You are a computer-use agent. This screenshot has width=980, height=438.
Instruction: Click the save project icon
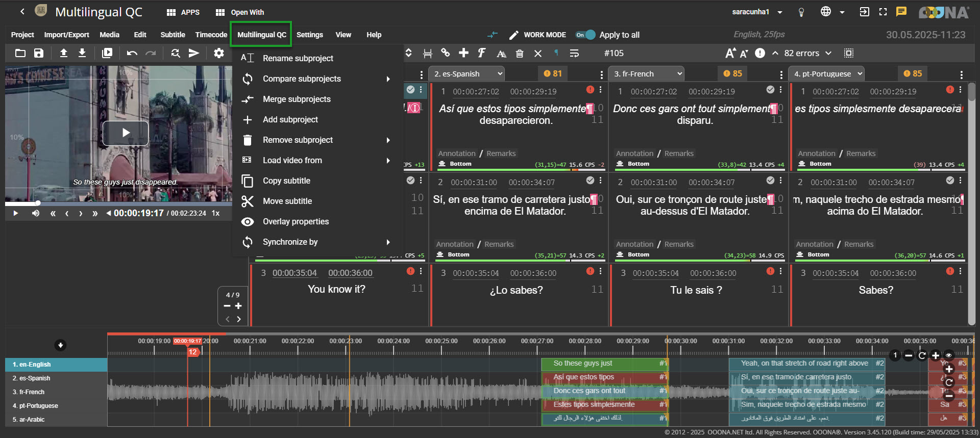39,53
